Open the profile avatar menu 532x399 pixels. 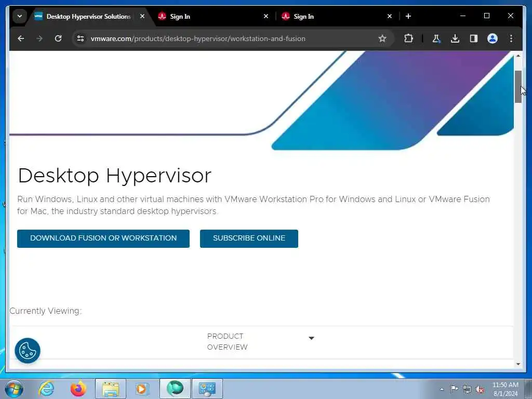(493, 38)
